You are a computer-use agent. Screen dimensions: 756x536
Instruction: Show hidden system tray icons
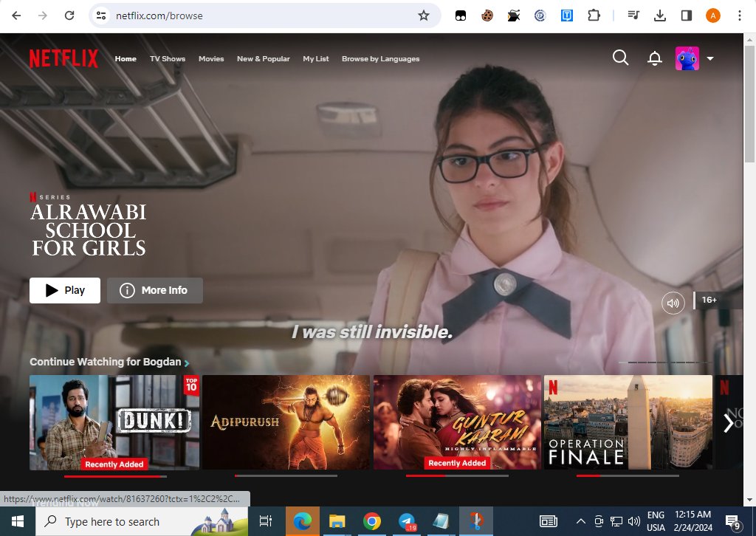tap(581, 521)
